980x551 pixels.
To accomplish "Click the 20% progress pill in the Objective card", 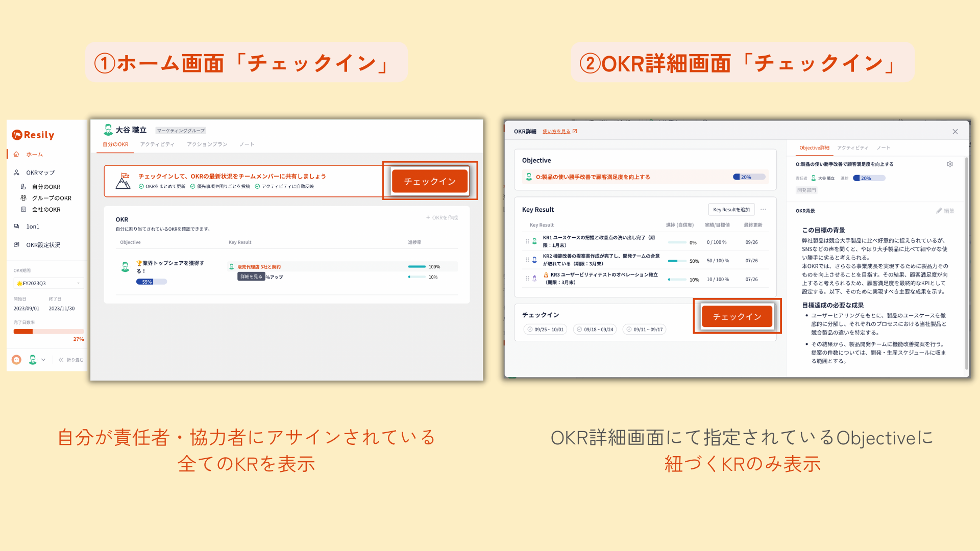I will point(749,177).
